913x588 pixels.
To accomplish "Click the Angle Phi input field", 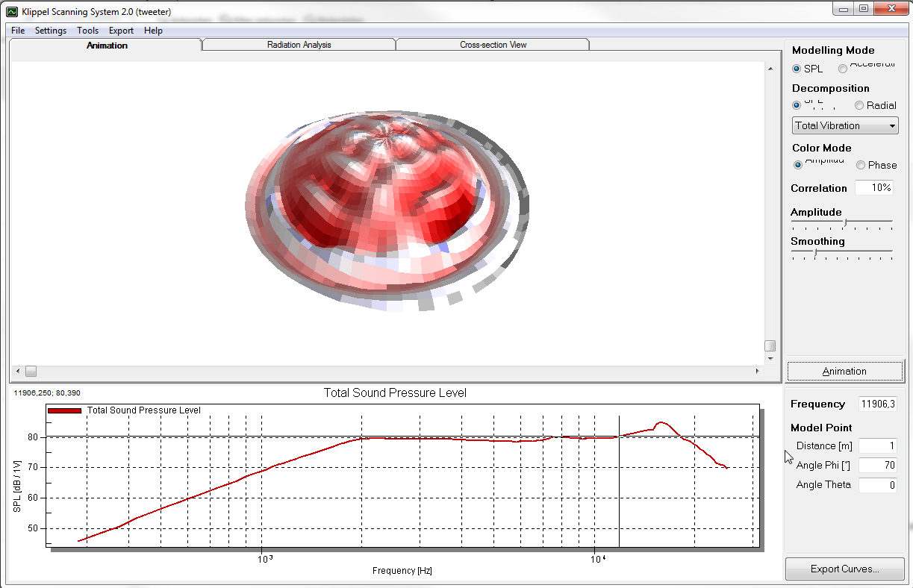I will click(x=877, y=466).
